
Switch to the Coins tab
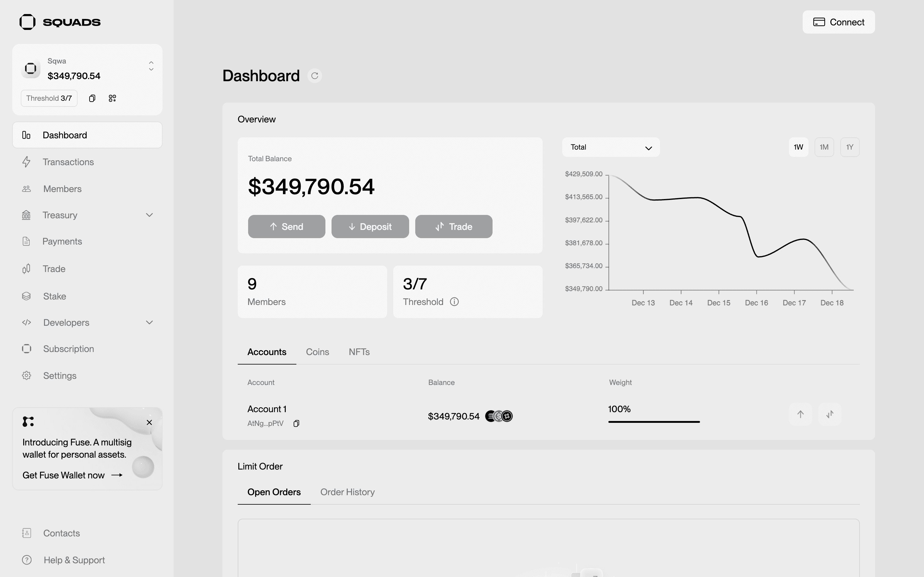coord(317,352)
